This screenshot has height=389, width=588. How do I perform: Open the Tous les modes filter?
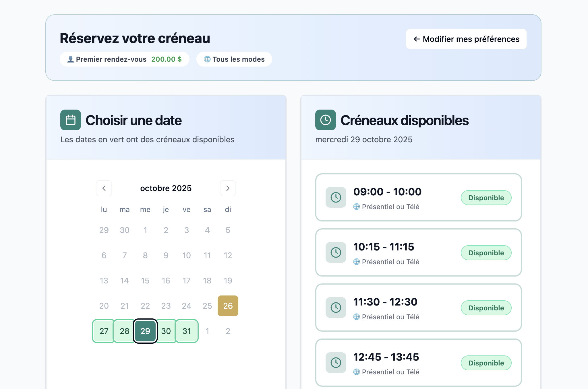(x=234, y=59)
